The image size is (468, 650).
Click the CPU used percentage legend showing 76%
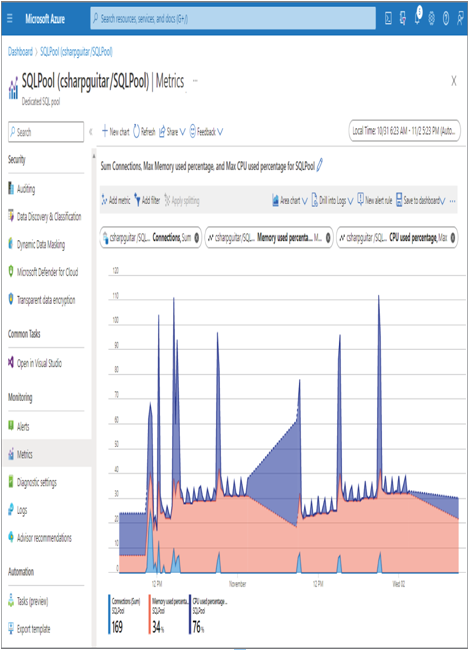209,615
